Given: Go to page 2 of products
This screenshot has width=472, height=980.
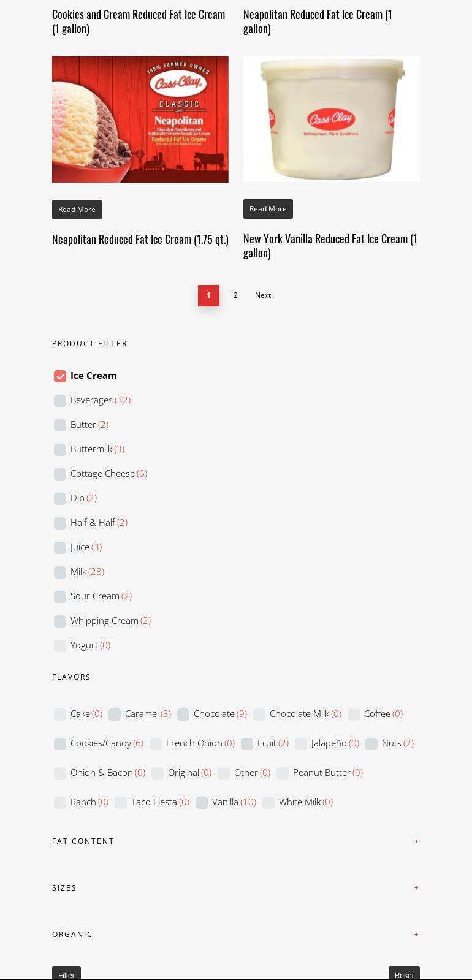Looking at the screenshot, I should pos(235,295).
